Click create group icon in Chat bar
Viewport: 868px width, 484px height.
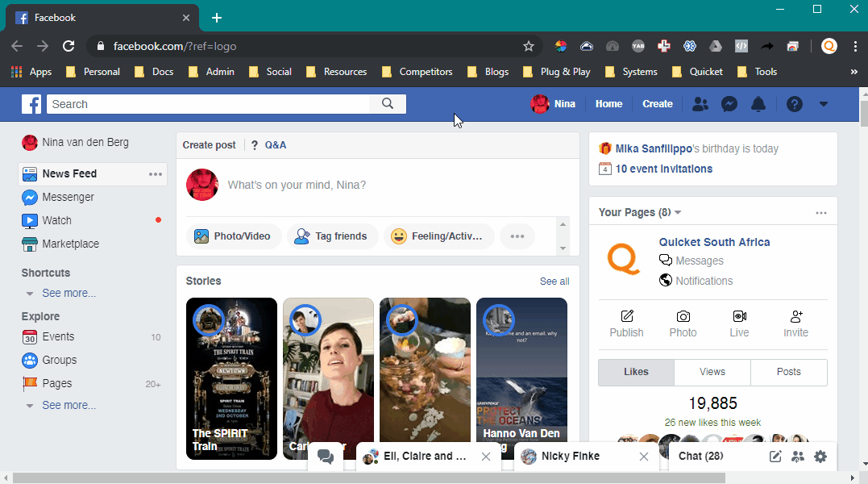point(798,457)
